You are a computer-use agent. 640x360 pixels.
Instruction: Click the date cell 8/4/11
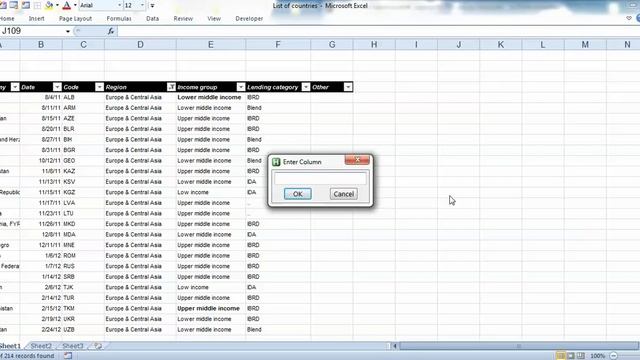point(41,97)
